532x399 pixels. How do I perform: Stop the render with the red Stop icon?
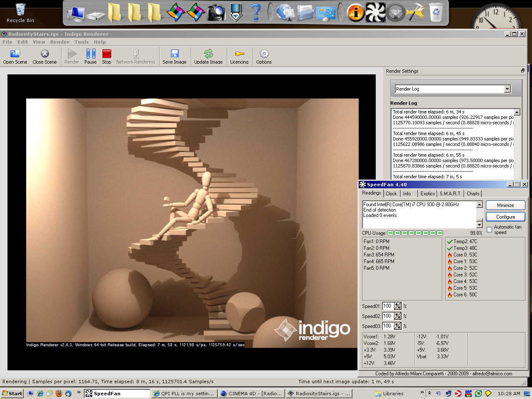click(x=107, y=54)
